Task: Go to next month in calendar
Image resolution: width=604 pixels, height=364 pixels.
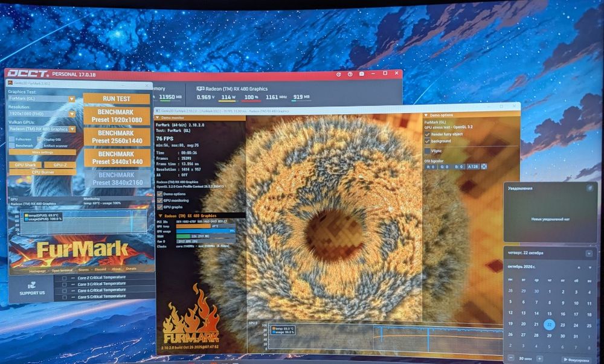Action: click(590, 267)
